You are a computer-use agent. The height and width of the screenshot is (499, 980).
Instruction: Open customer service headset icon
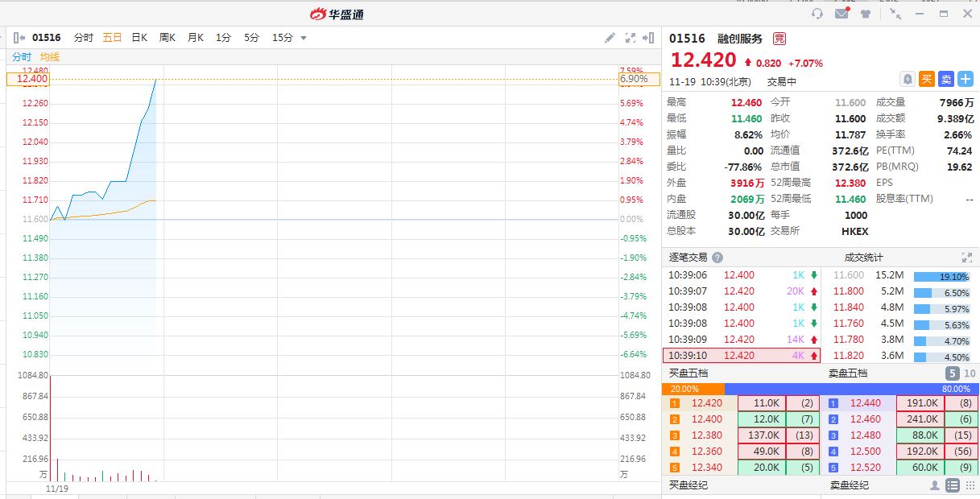(817, 14)
